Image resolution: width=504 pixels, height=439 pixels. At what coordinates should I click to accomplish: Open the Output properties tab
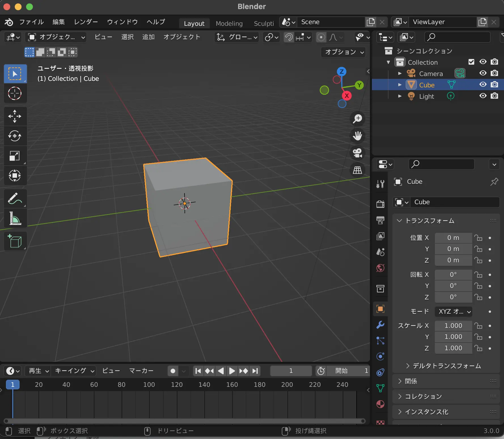pos(380,220)
